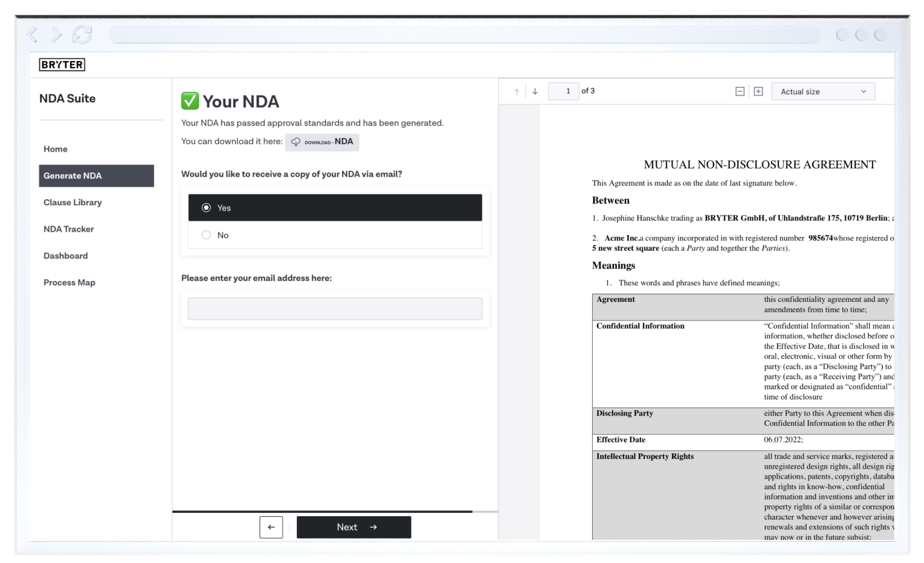Select Generate NDA in the sidebar
The width and height of the screenshot is (924, 563).
tap(96, 176)
